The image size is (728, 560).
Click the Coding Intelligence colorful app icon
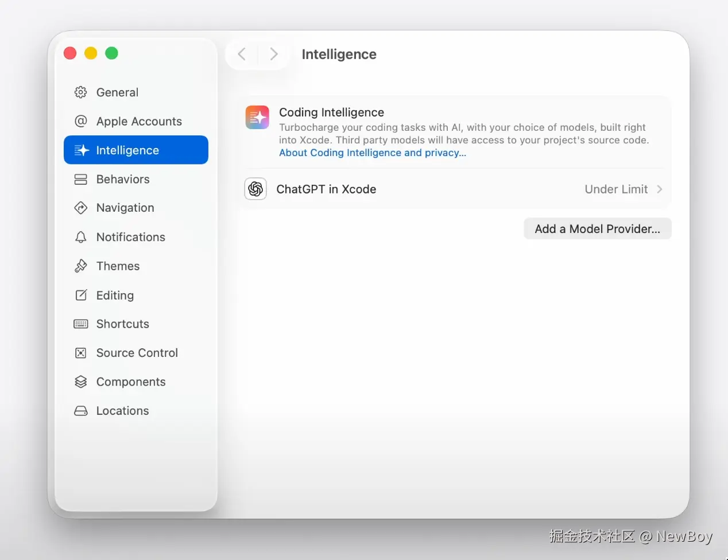pos(257,117)
